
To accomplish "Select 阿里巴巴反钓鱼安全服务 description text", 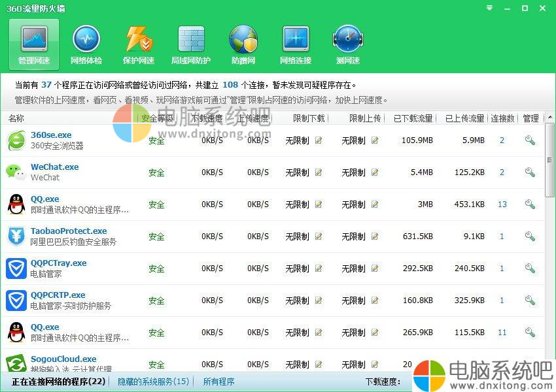I will click(x=73, y=242).
